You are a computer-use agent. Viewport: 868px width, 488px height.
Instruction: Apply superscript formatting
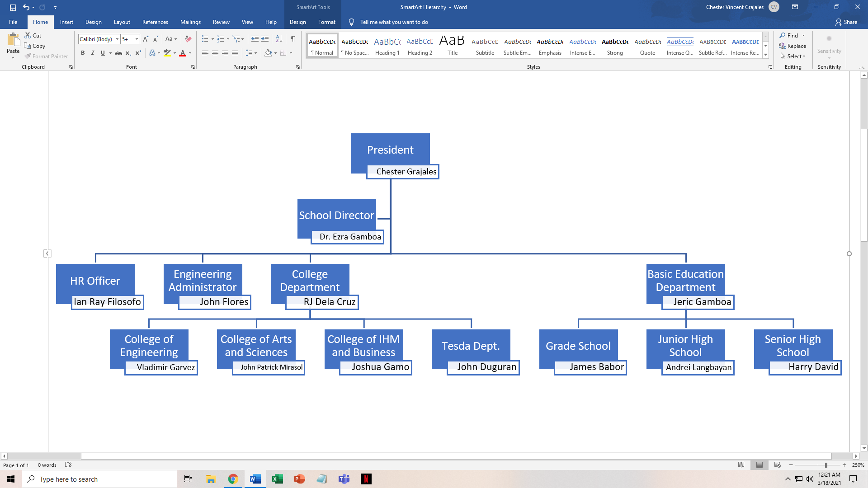coord(137,53)
